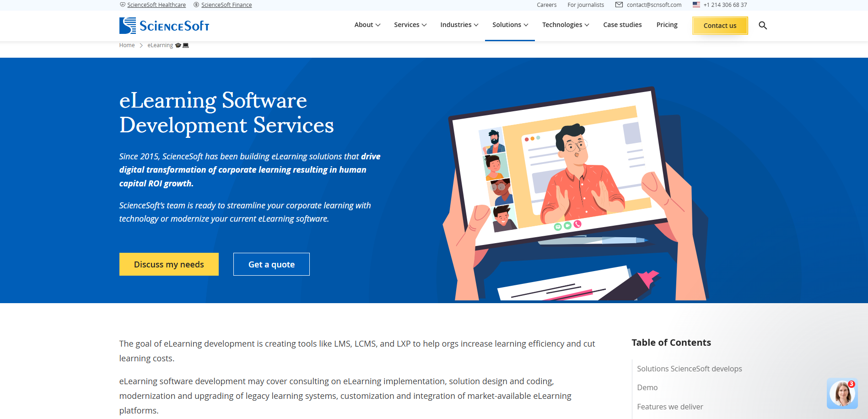Click the email envelope icon
Screen dimensions: 868x419
click(x=619, y=5)
